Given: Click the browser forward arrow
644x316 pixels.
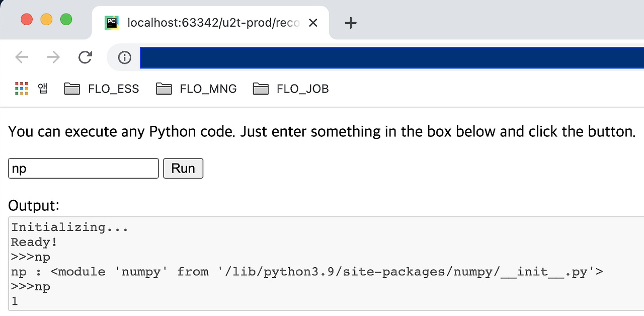Looking at the screenshot, I should tap(53, 57).
